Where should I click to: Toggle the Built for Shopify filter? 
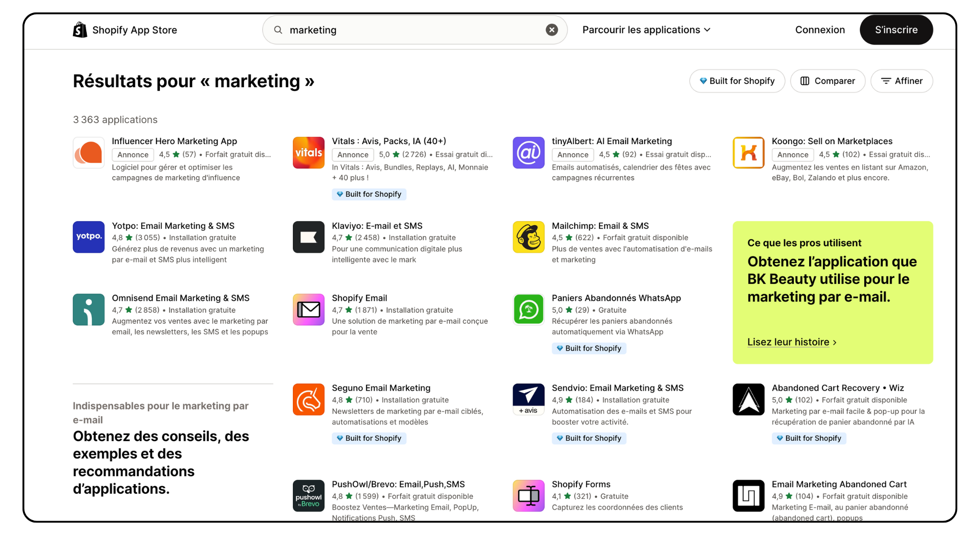tap(737, 81)
